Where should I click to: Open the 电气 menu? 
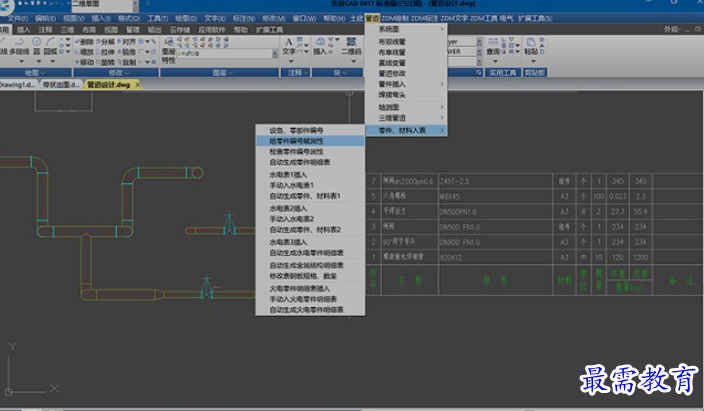point(506,18)
